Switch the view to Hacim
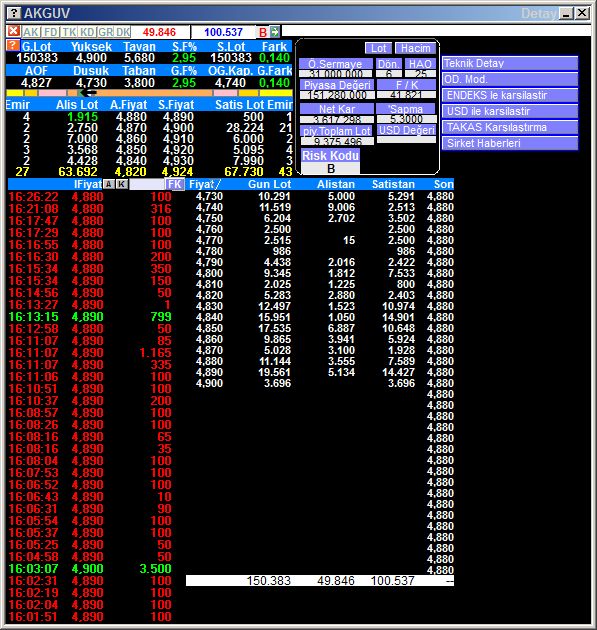Screen dimensions: 597x630 coord(415,48)
